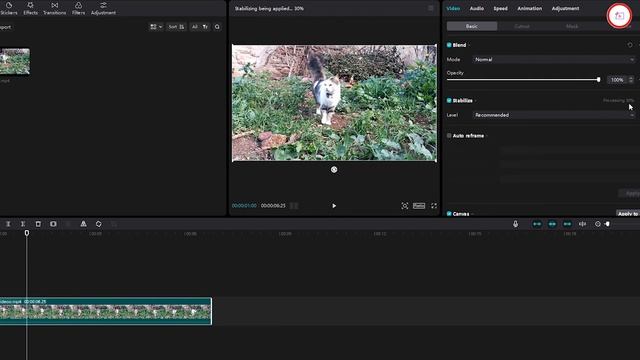Select the Cutout sub-tab
This screenshot has height=360, width=640.
pos(522,26)
